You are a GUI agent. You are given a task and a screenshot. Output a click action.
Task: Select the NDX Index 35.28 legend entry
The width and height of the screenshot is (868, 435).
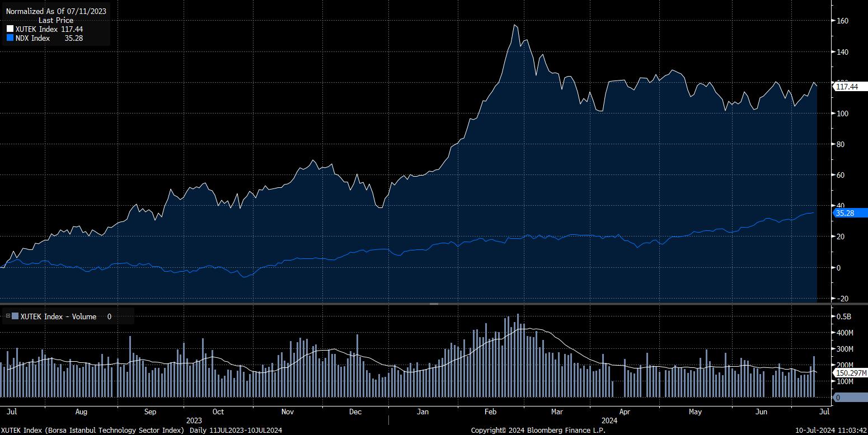coord(45,38)
